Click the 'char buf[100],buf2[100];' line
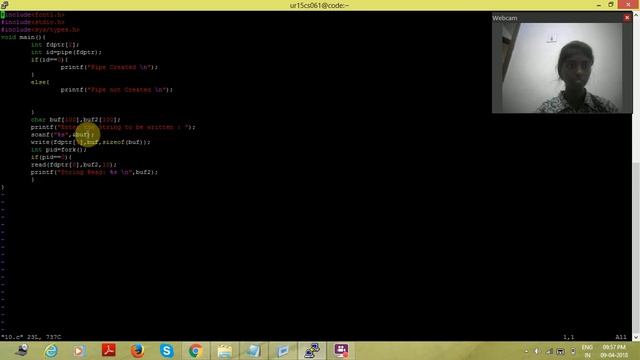640x360 pixels. coord(76,120)
